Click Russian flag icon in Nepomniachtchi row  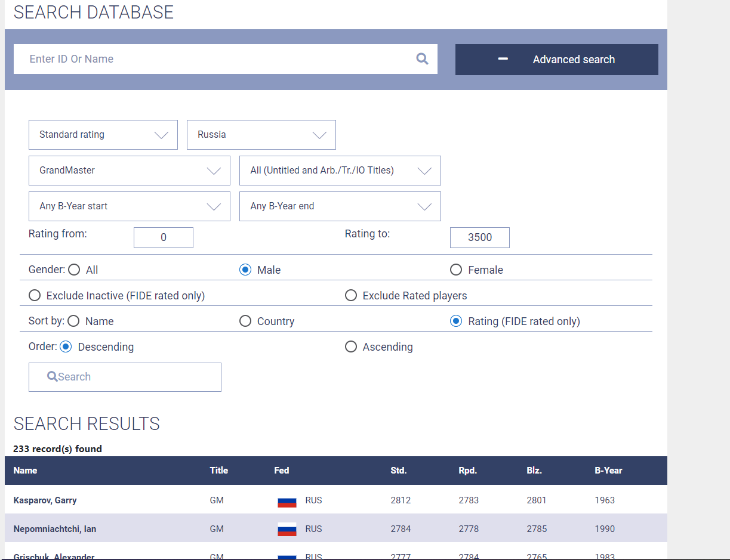click(287, 530)
